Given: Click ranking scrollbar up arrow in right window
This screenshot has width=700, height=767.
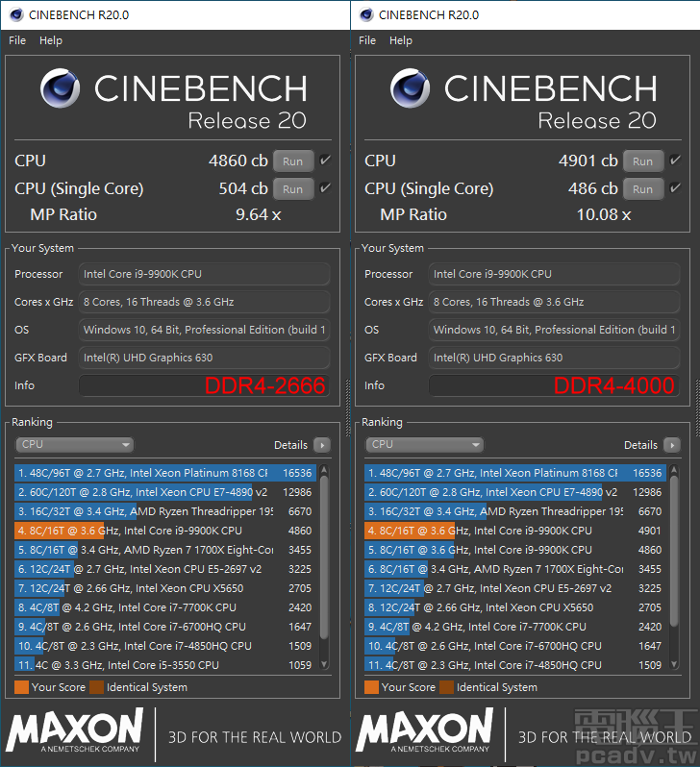Looking at the screenshot, I should coord(674,470).
